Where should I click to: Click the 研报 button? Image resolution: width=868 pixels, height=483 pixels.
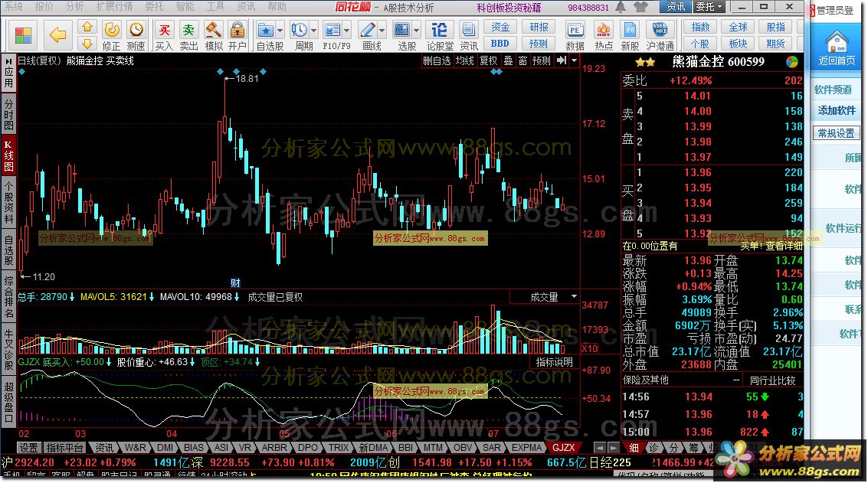pyautogui.click(x=539, y=27)
